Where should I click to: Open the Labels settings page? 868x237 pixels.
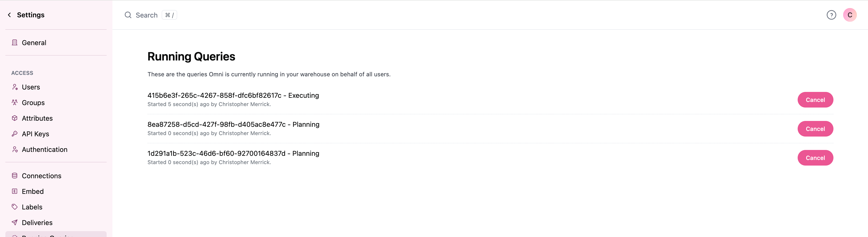[32, 207]
